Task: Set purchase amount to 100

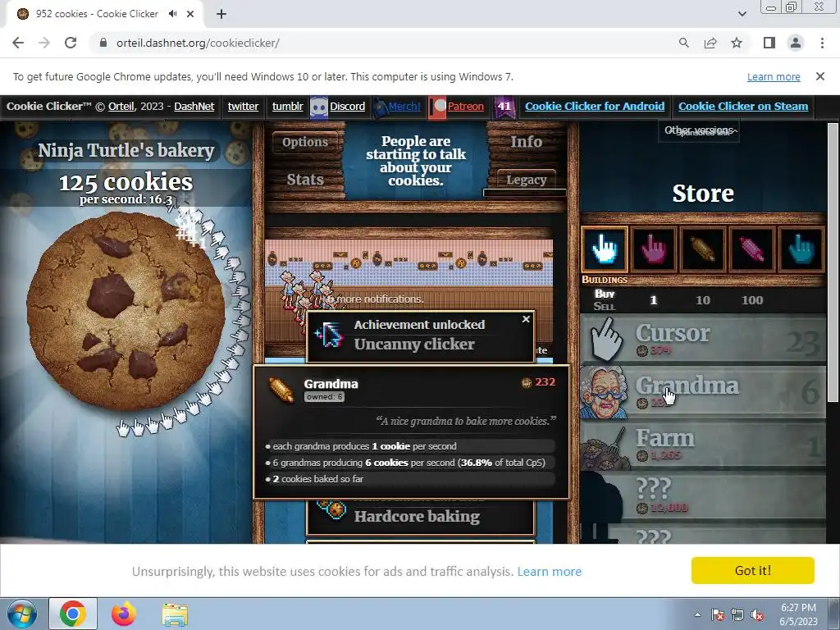Action: click(752, 300)
